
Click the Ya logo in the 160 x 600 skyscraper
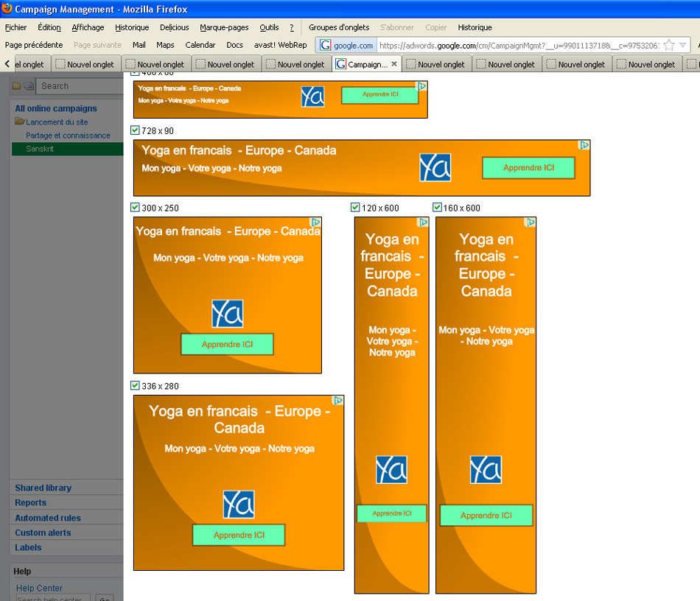pyautogui.click(x=486, y=470)
